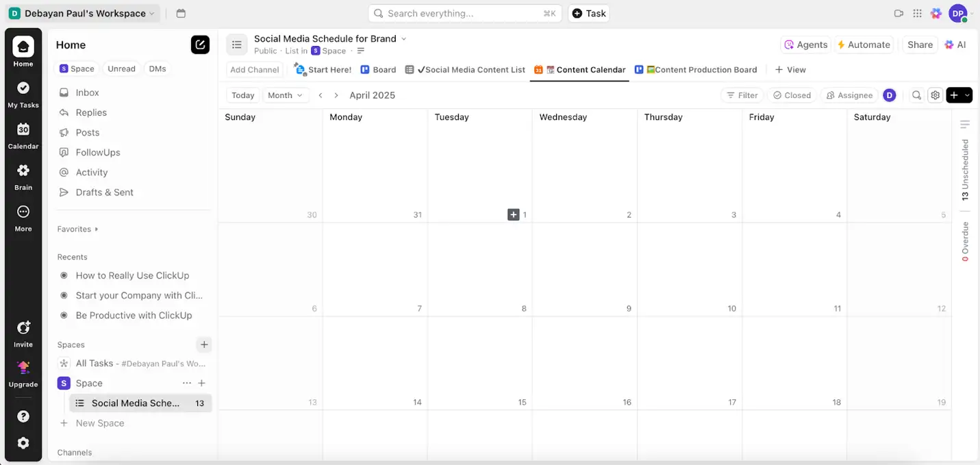Open the Month view dropdown

click(286, 95)
